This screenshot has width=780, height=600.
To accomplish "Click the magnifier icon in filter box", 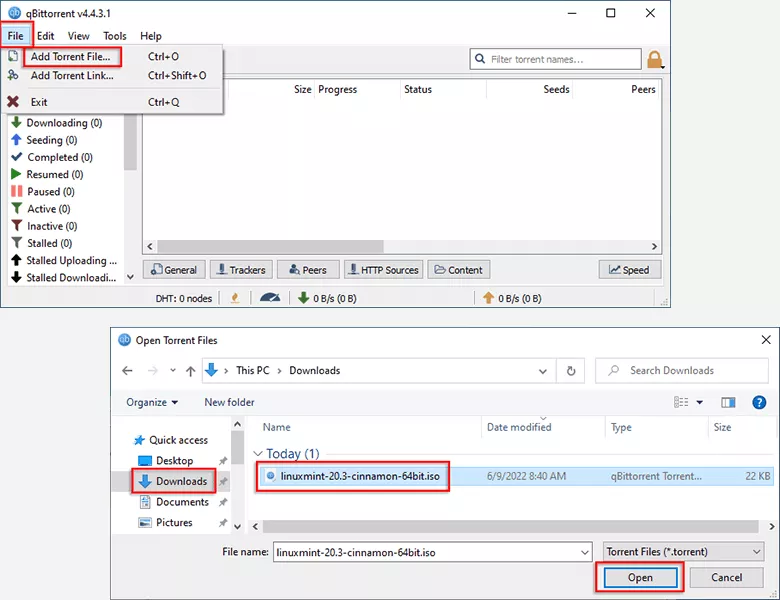I will click(480, 59).
